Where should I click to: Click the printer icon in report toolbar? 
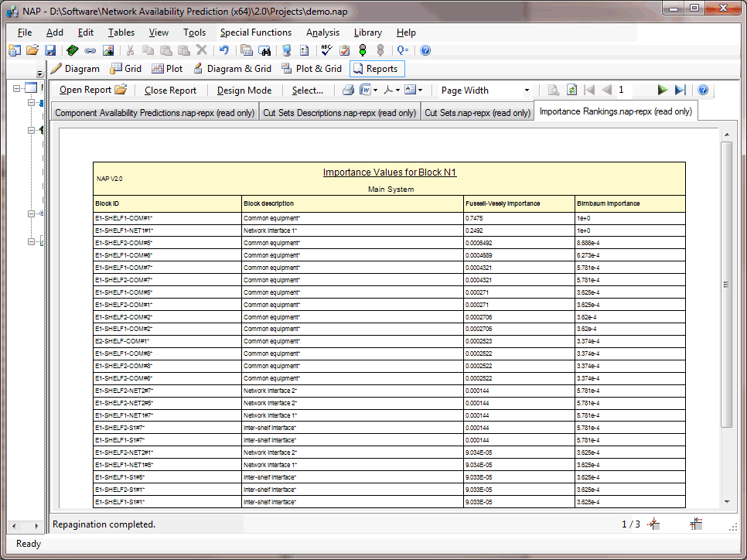[x=348, y=90]
